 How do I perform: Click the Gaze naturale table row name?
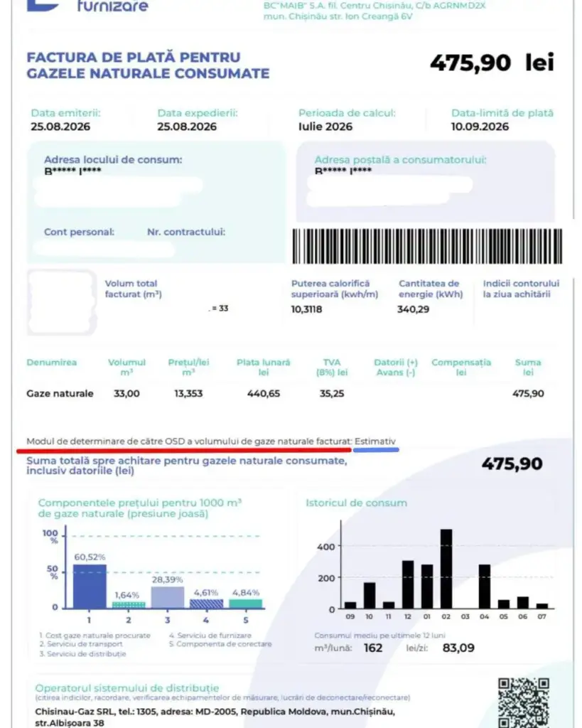[x=60, y=393]
